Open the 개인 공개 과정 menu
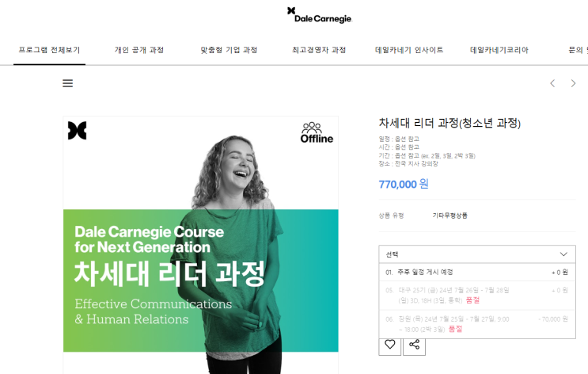The image size is (588, 374). click(139, 50)
